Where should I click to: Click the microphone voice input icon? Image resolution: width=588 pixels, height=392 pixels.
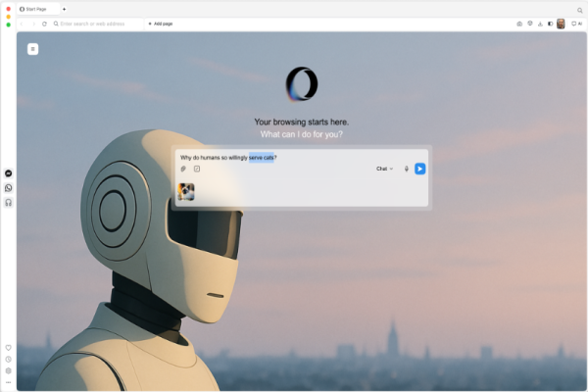[x=407, y=169]
